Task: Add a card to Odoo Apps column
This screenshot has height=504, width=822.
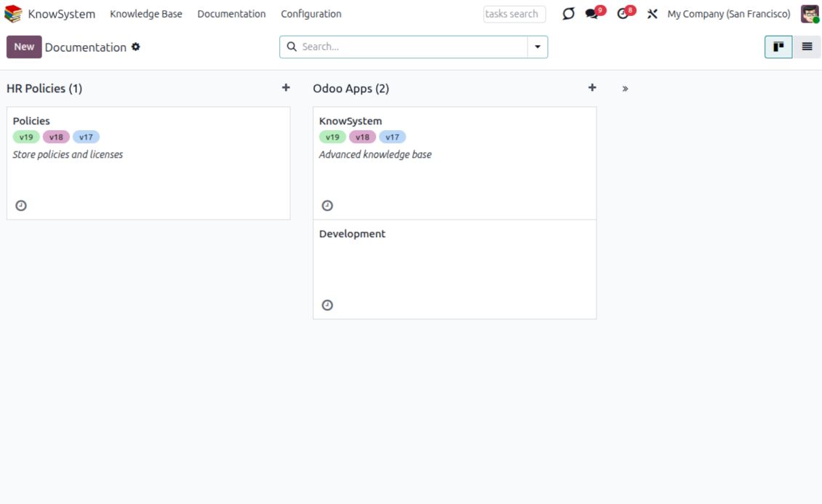Action: pos(592,88)
